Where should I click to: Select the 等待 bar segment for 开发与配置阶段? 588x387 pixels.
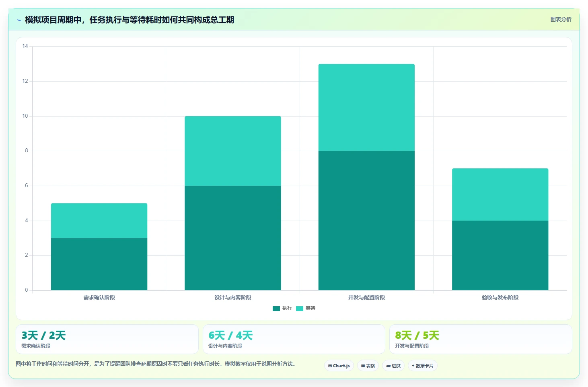[x=366, y=108]
